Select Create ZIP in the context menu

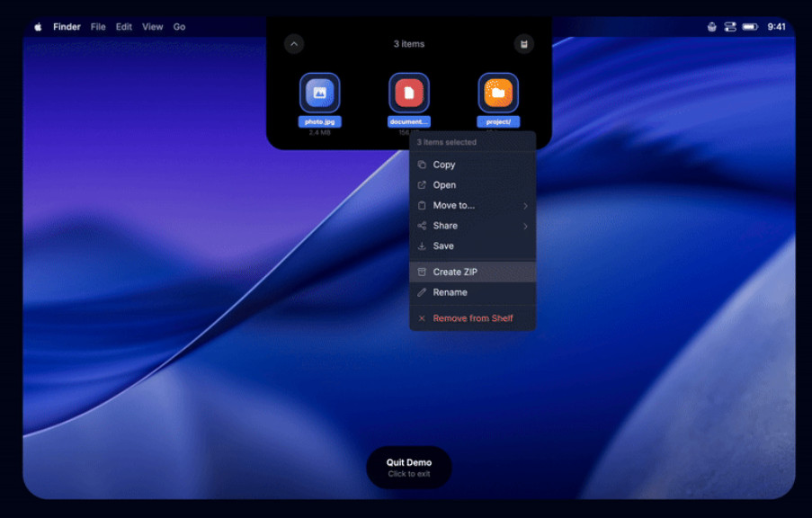point(472,272)
